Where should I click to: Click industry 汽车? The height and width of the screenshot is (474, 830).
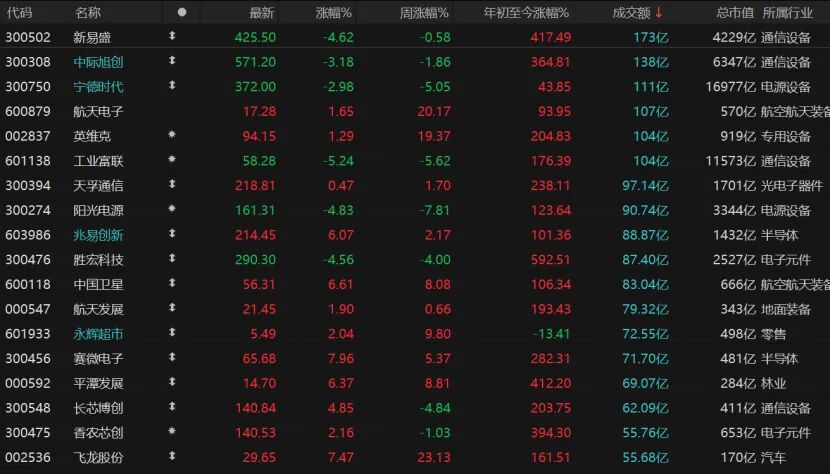(x=773, y=458)
